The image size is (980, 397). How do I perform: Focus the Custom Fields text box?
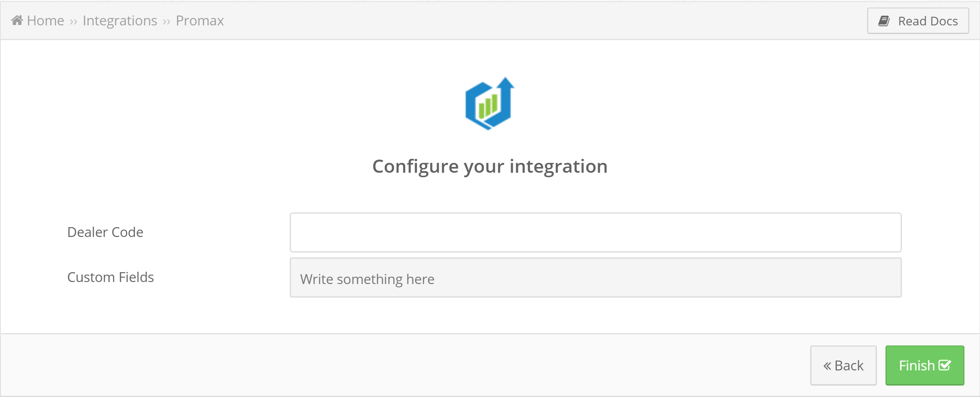tap(595, 277)
